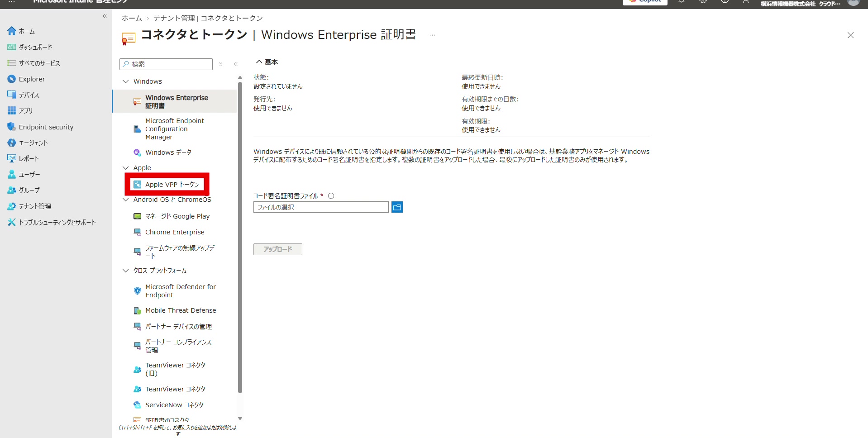The image size is (868, 438).
Task: Open the デバイス devices icon
Action: click(x=12, y=95)
